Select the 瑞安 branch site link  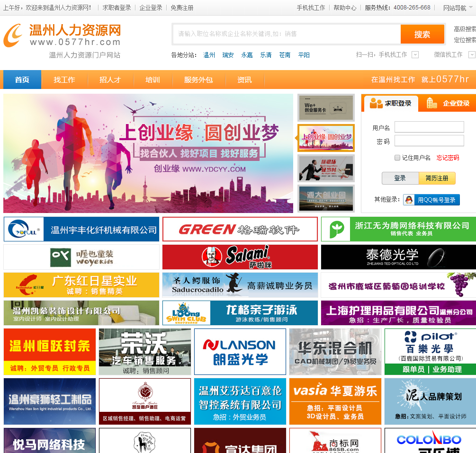(228, 55)
